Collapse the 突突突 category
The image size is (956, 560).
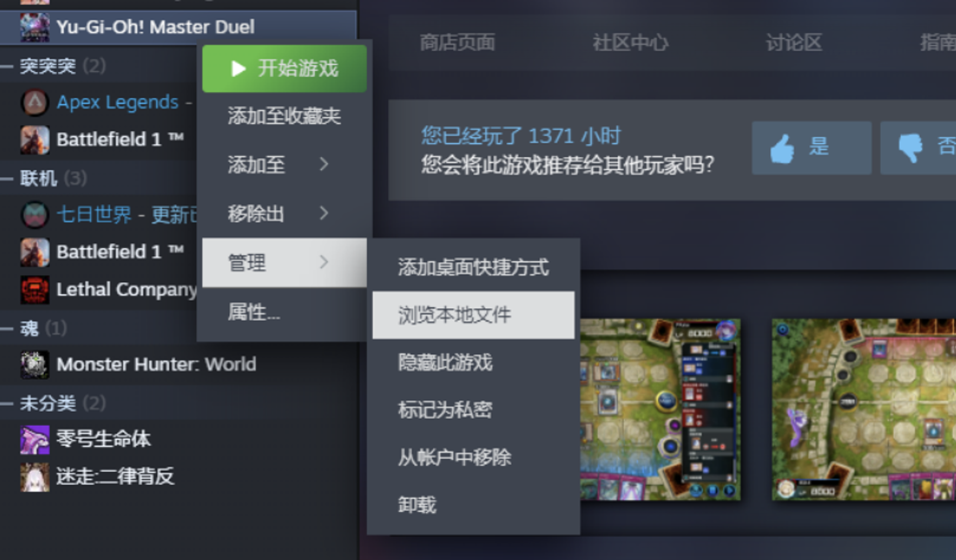click(7, 67)
